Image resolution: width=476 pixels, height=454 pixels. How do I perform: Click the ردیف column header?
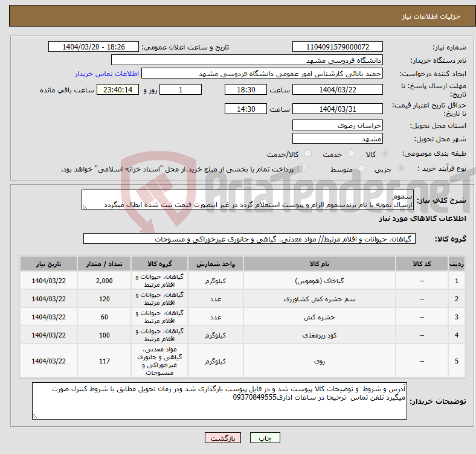coord(456,264)
